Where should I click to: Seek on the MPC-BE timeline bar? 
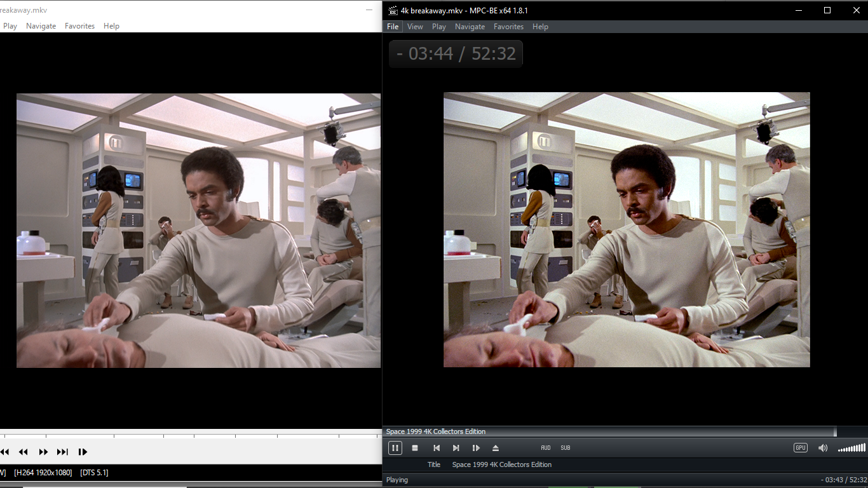click(x=625, y=432)
